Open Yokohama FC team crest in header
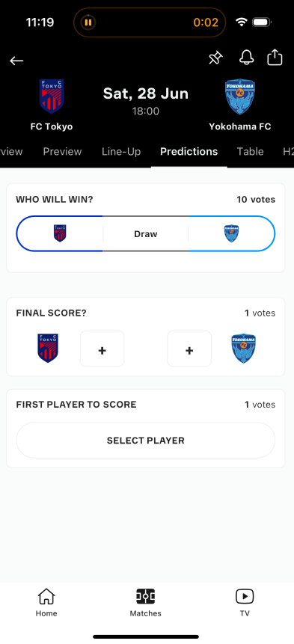 click(x=240, y=97)
